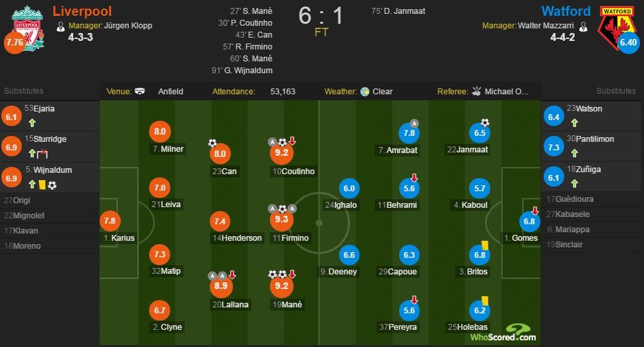Click the assist badge above Amrabat
644x347 pixels.
point(414,123)
